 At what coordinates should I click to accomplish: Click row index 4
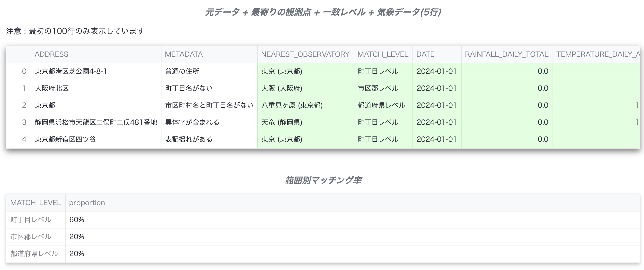pyautogui.click(x=18, y=139)
